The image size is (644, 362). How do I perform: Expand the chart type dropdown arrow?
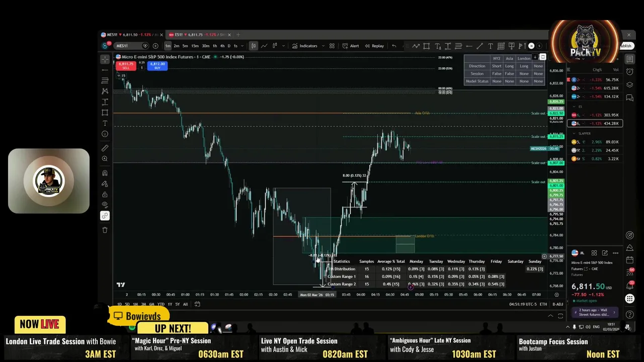(x=283, y=46)
